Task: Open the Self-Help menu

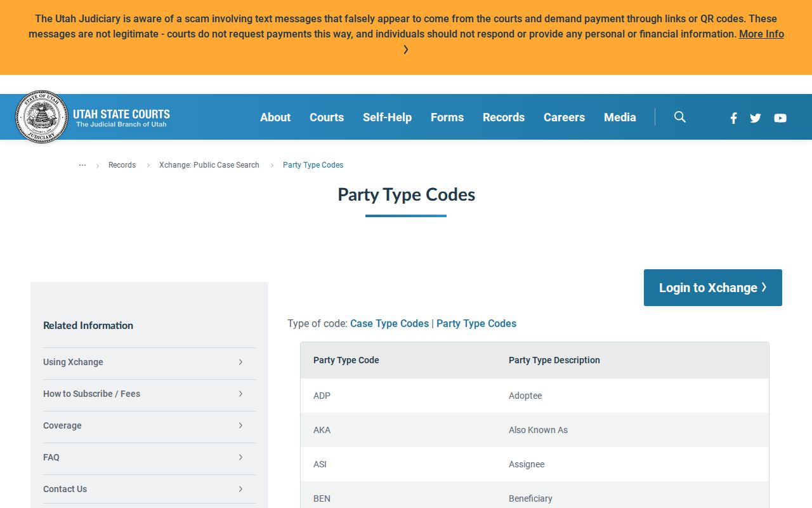Action: pos(387,117)
